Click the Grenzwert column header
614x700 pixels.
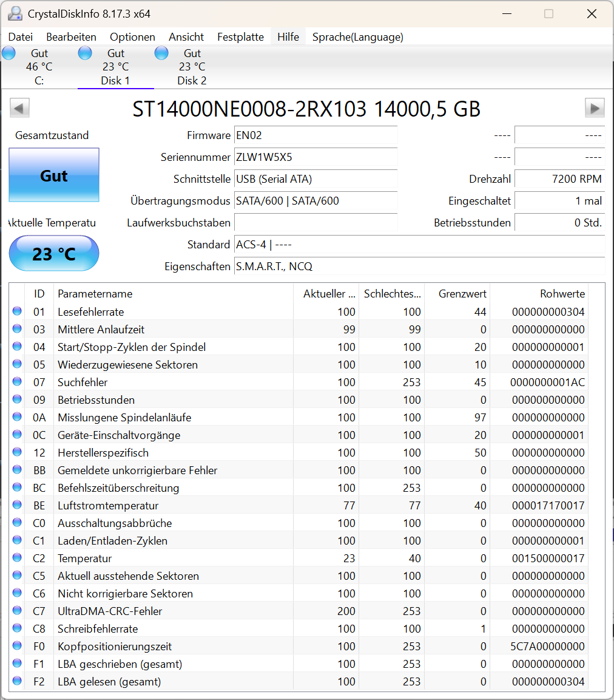tap(457, 294)
